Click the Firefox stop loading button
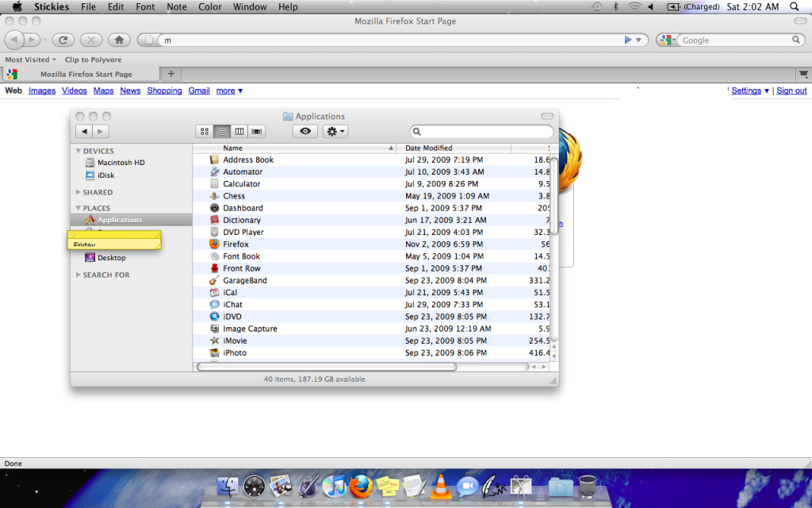This screenshot has height=508, width=812. (x=91, y=40)
